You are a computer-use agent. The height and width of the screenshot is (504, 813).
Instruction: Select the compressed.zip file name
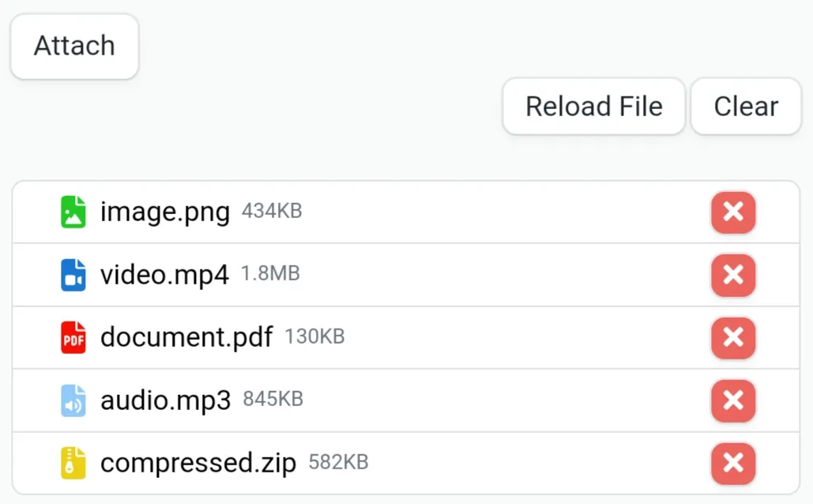pyautogui.click(x=198, y=462)
